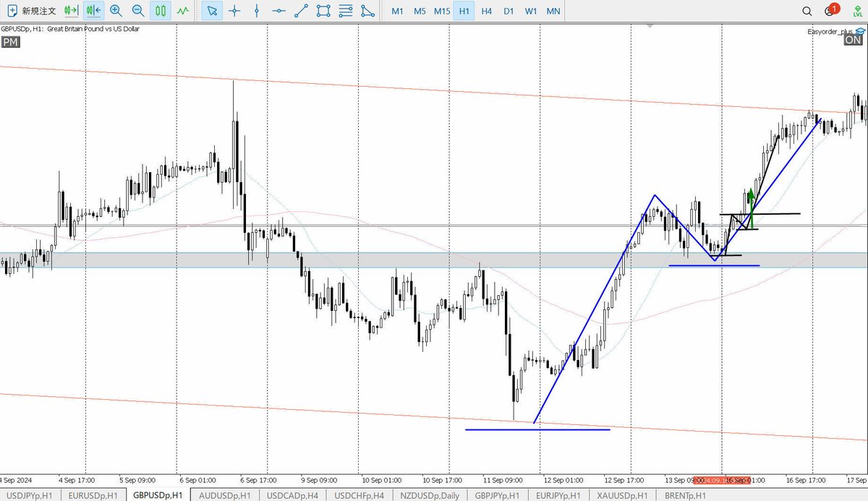Click the '16 Sep 17:00' time axis label

pos(807,479)
